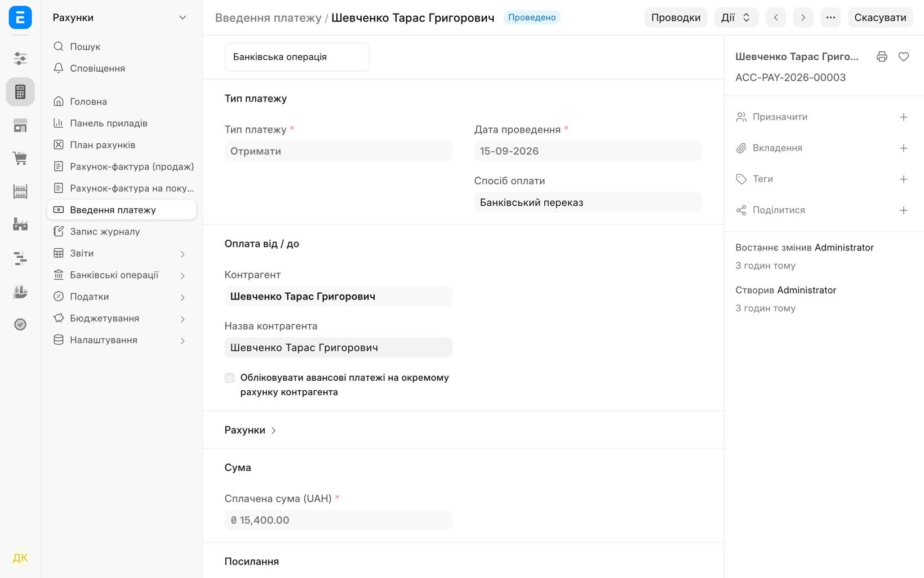
Task: Click the Контрагент field Шевченко Тарас Григорович
Action: point(338,297)
